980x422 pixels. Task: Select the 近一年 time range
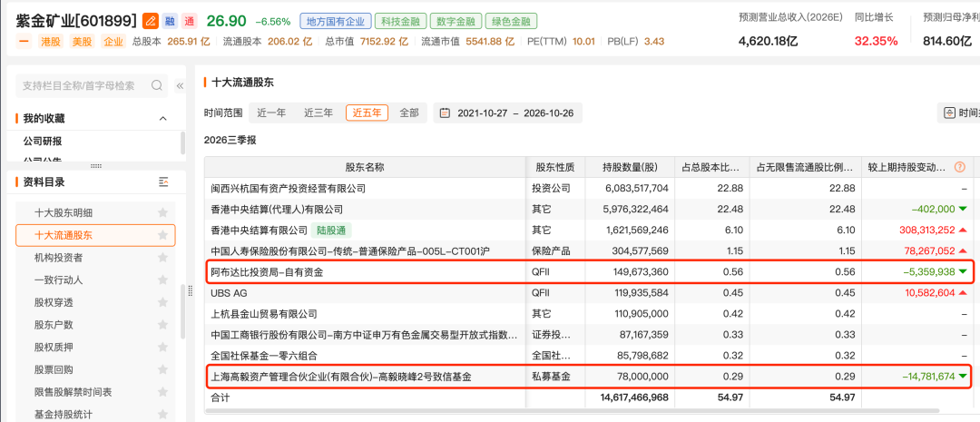pyautogui.click(x=272, y=113)
